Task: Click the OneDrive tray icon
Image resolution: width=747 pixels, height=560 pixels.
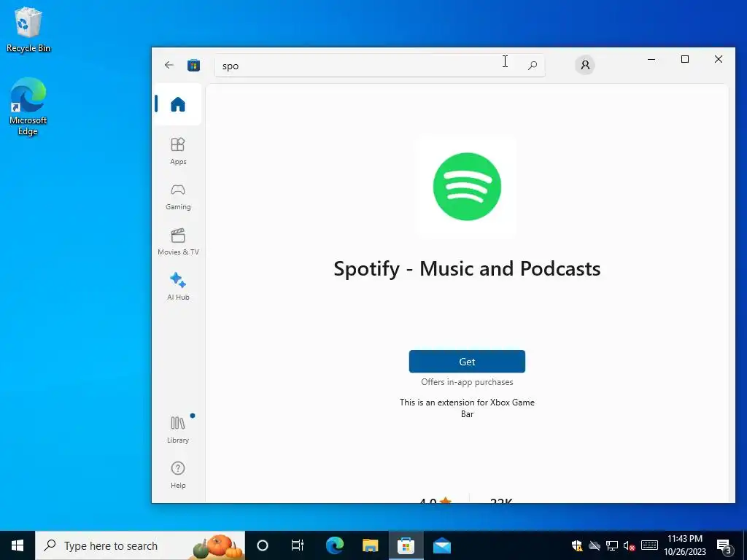Action: (594, 545)
